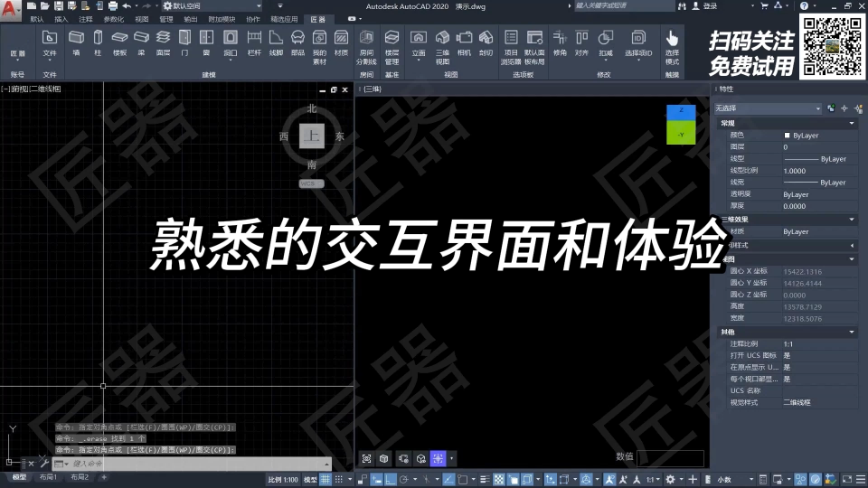Screen dimensions: 868x488
Task: Switch to the 插入 ribbon tab
Action: [61, 19]
